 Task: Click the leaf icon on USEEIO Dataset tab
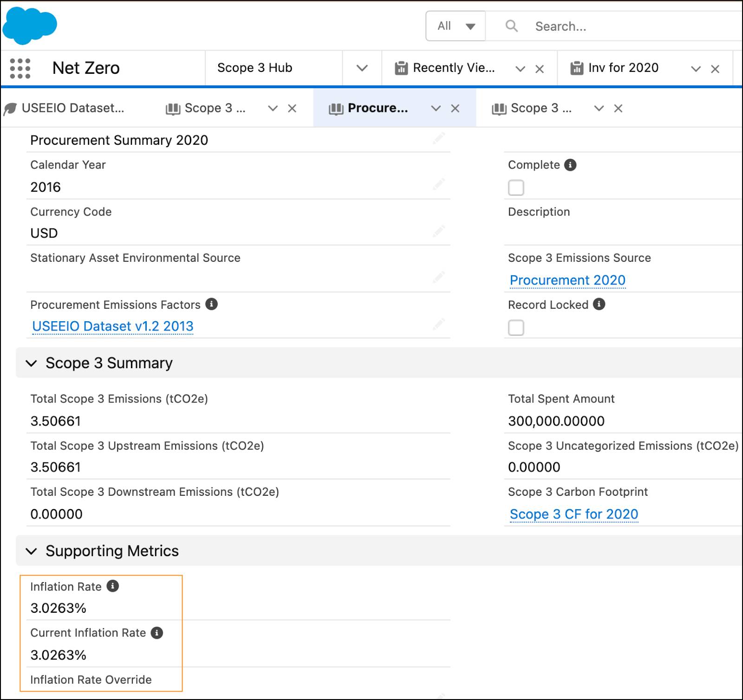point(10,109)
